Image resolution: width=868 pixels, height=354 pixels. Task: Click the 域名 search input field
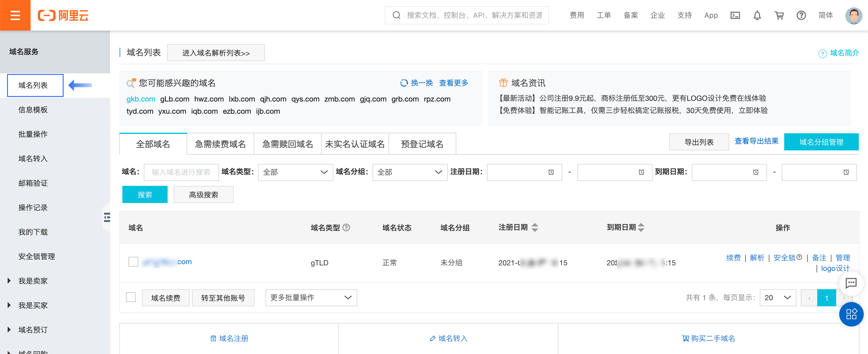pos(181,172)
